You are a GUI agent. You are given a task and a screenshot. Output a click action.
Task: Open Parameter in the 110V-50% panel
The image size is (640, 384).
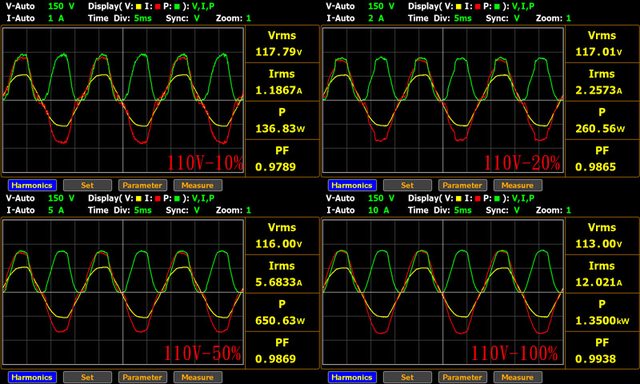tap(142, 377)
